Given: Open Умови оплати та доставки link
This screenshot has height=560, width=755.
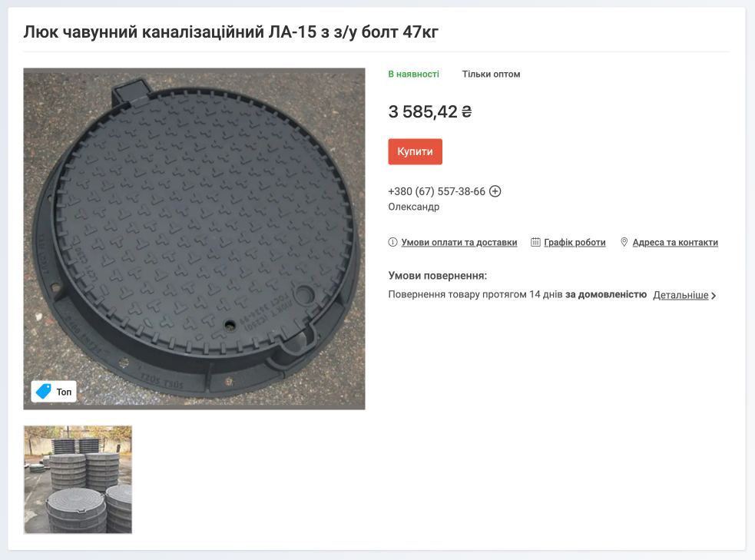Looking at the screenshot, I should (459, 242).
